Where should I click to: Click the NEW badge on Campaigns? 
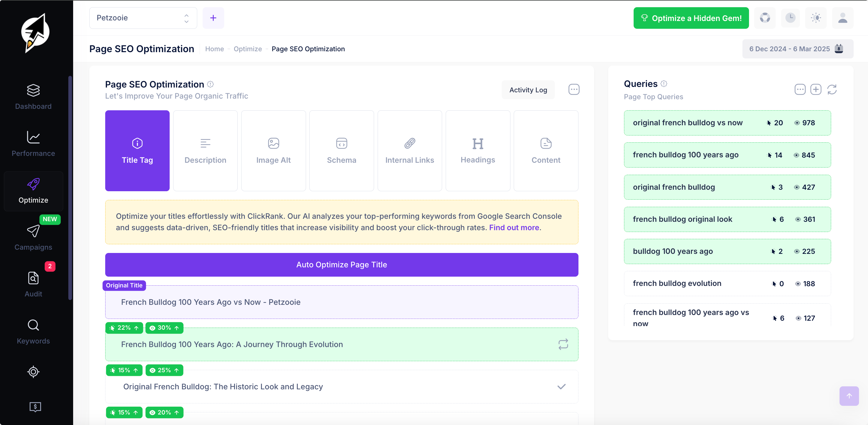[50, 219]
